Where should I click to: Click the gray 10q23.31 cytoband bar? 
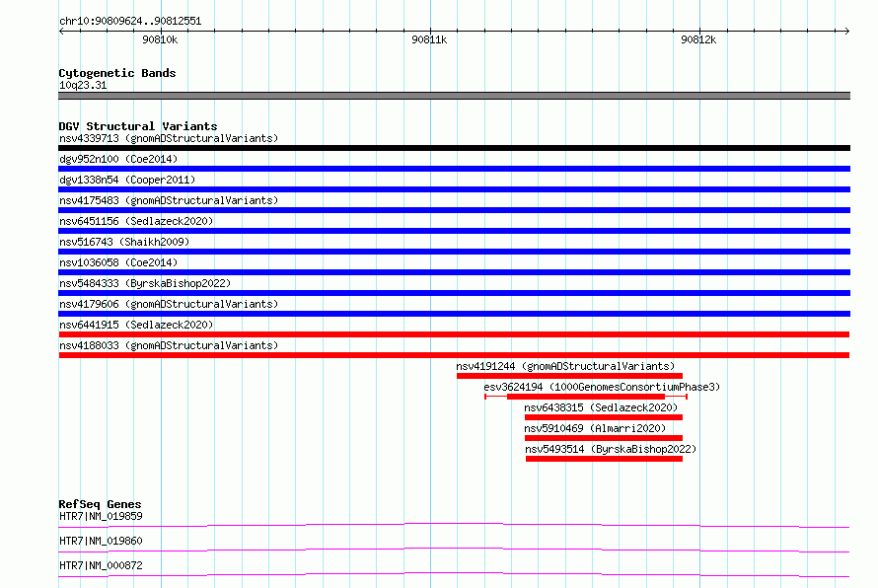(x=454, y=96)
